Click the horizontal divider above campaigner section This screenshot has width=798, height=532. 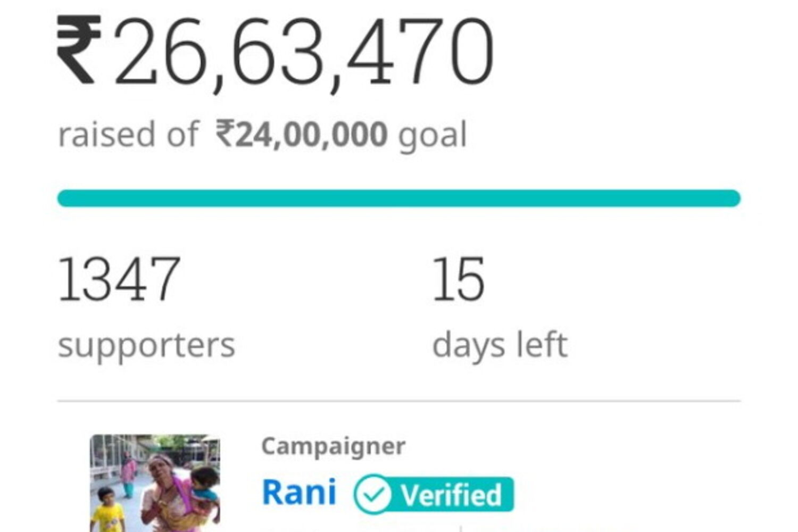[399, 401]
